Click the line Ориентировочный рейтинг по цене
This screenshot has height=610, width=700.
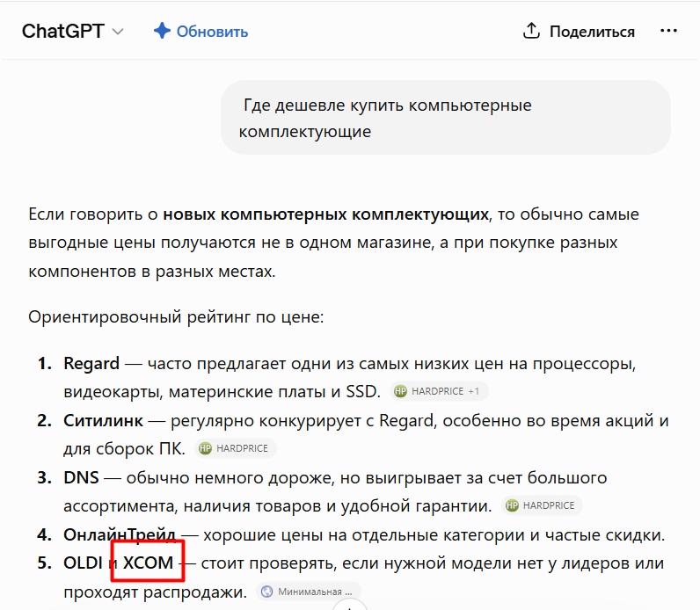176,317
